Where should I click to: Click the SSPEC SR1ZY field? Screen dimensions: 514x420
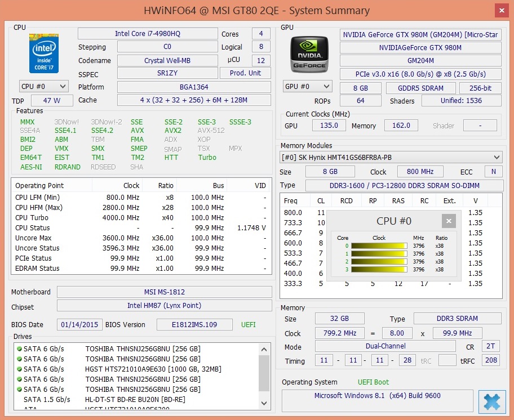pos(167,73)
